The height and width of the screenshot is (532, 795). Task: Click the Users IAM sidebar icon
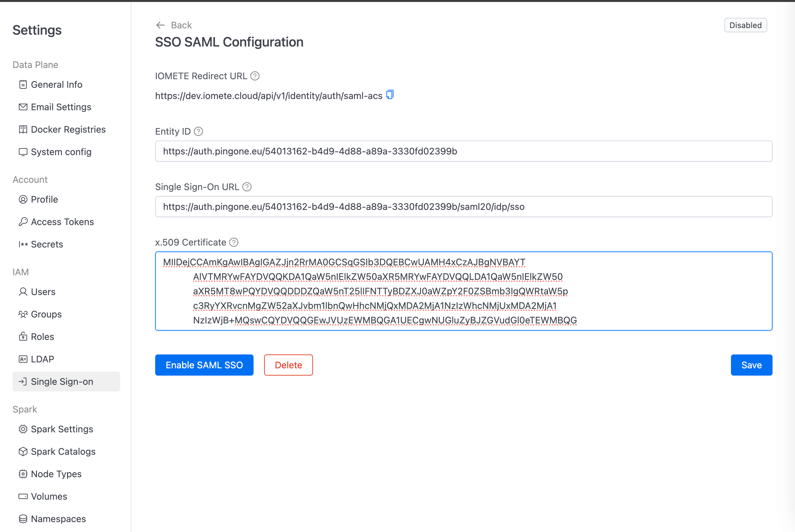pos(23,291)
